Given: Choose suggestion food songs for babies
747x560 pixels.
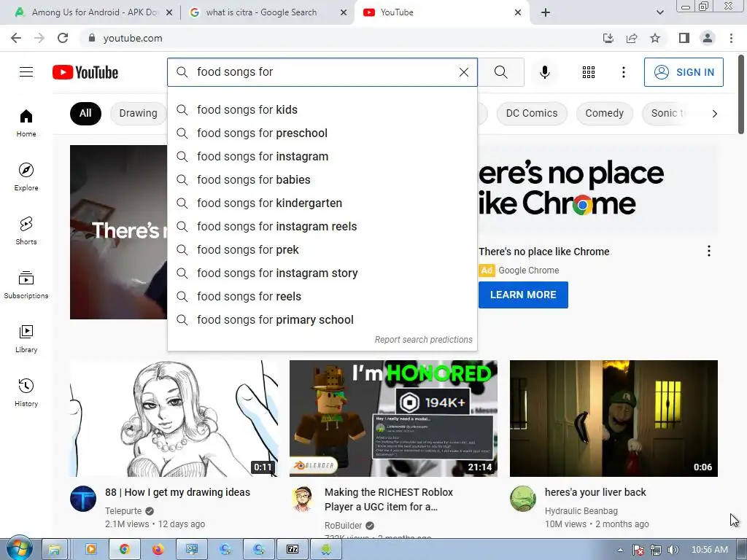Looking at the screenshot, I should pyautogui.click(x=322, y=179).
